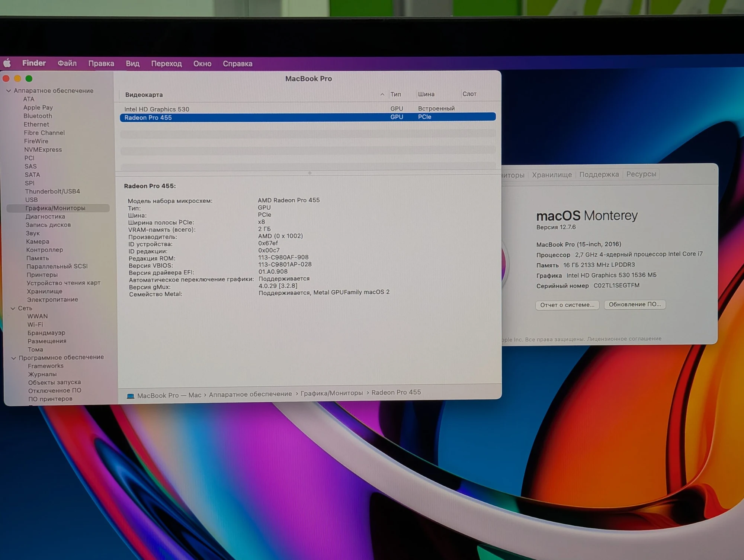Click Аппаратное обеспечение in the path bar

point(250,394)
